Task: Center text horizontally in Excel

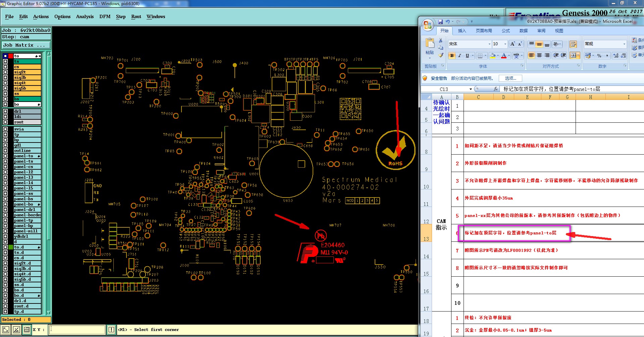Action: (x=539, y=55)
